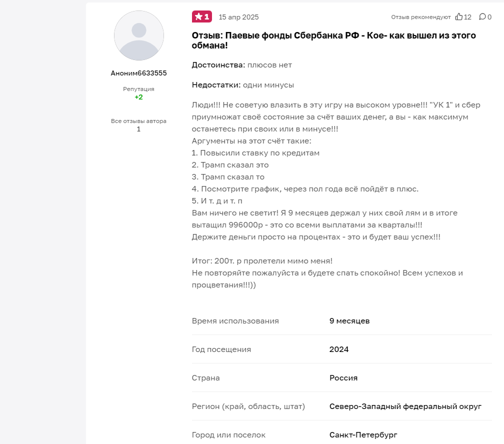This screenshot has height=444, width=504.
Task: Click the like count 12
Action: pyautogui.click(x=467, y=17)
